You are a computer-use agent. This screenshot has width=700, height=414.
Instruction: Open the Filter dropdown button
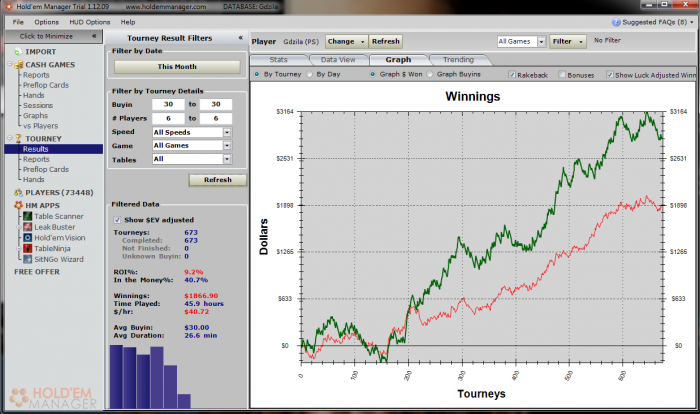568,42
